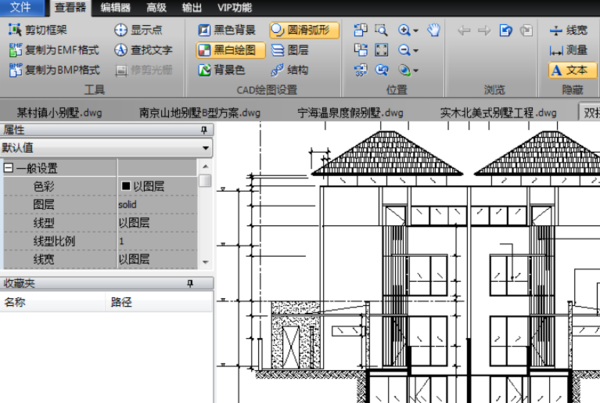Open the 图层 layers dialog
This screenshot has height=403, width=600.
[290, 50]
